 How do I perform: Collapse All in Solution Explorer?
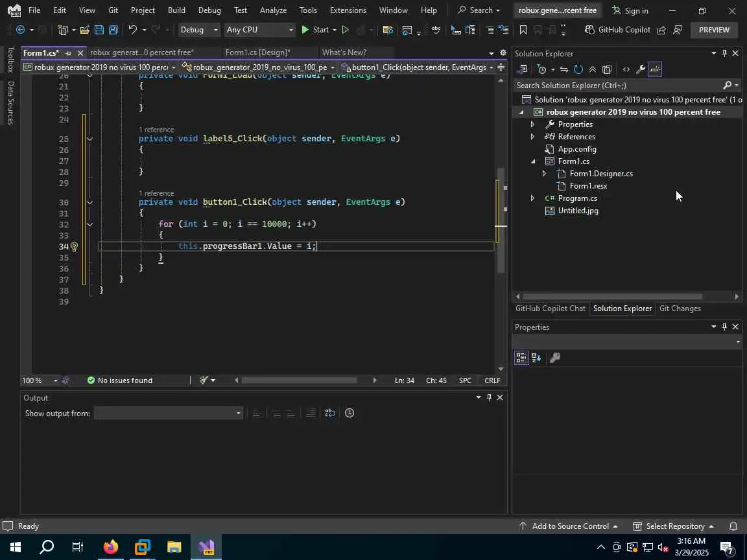click(x=592, y=69)
